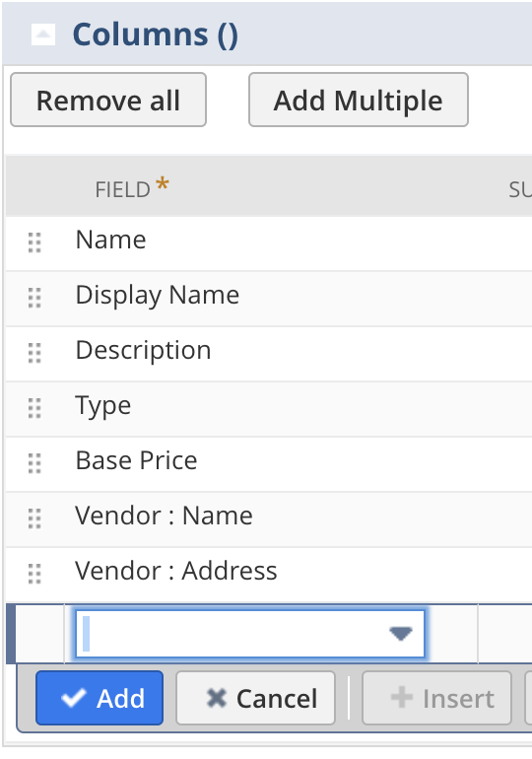Grab the drag handle for Vendor : Address row
Screen dimensions: 532x759
click(x=34, y=574)
